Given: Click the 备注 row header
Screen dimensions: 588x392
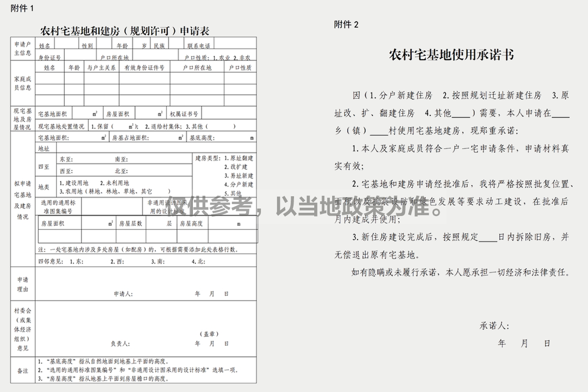Looking at the screenshot, I should coord(23,371).
